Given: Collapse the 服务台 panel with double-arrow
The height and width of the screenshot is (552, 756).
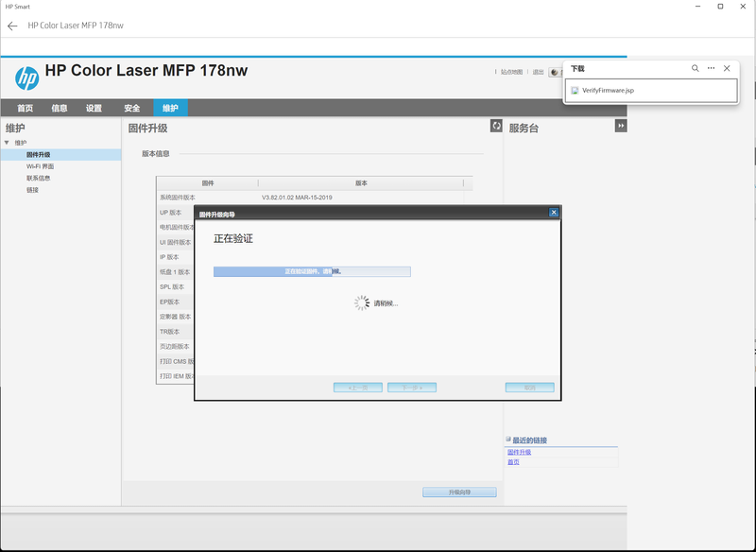Looking at the screenshot, I should tap(621, 126).
